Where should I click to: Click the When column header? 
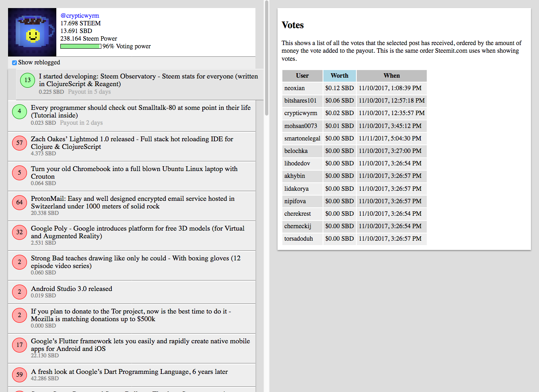pyautogui.click(x=392, y=76)
